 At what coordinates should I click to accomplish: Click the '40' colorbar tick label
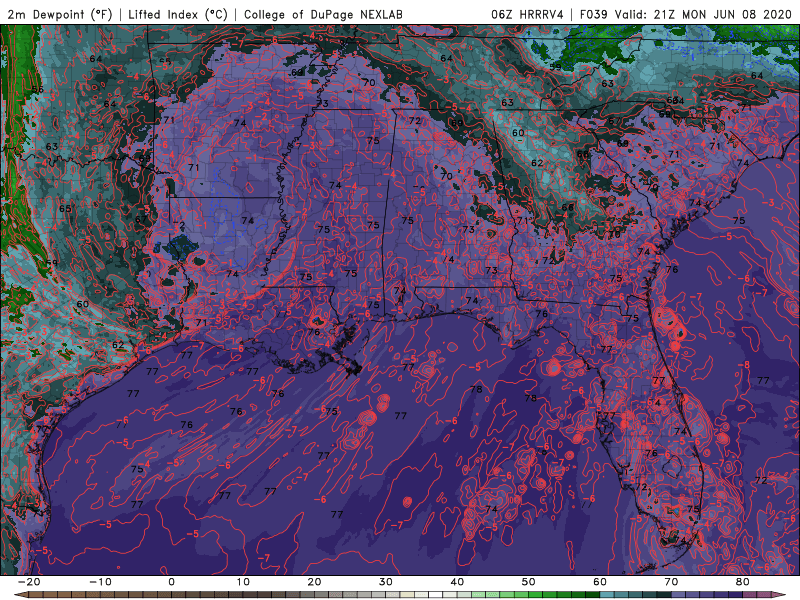pyautogui.click(x=457, y=582)
